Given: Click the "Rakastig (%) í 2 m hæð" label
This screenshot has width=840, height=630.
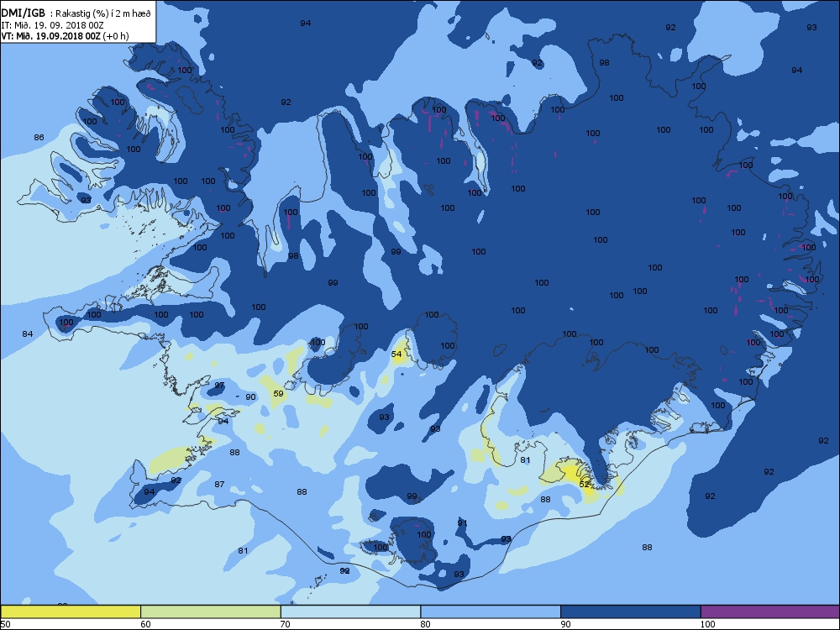Looking at the screenshot, I should click(x=104, y=14).
